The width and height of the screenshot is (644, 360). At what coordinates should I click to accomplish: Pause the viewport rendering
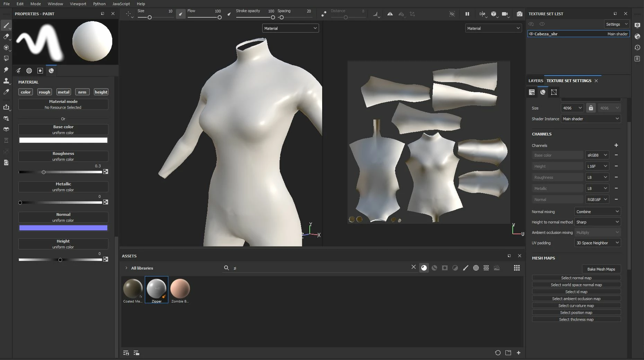(x=467, y=14)
